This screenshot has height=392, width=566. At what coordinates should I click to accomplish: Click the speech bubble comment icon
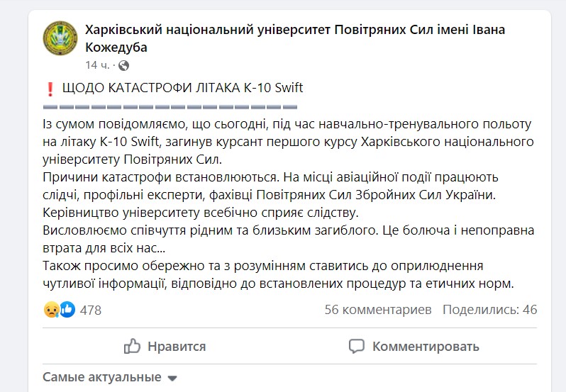pos(357,346)
